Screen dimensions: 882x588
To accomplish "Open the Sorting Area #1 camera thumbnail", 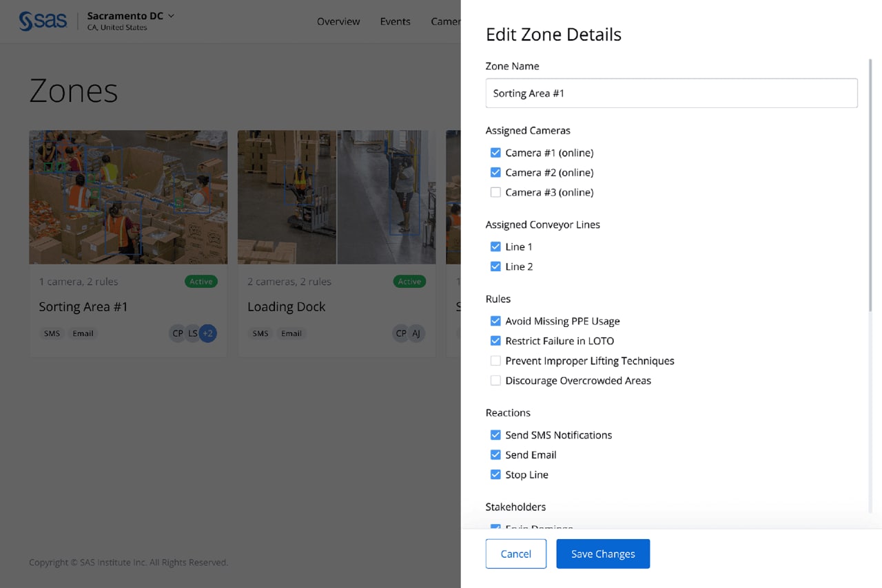I will pos(128,197).
